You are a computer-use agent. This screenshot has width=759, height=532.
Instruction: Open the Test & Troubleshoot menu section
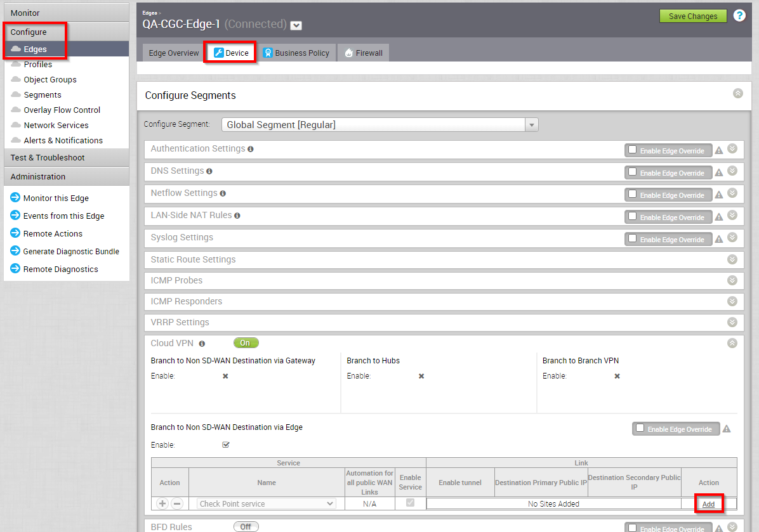[67, 157]
